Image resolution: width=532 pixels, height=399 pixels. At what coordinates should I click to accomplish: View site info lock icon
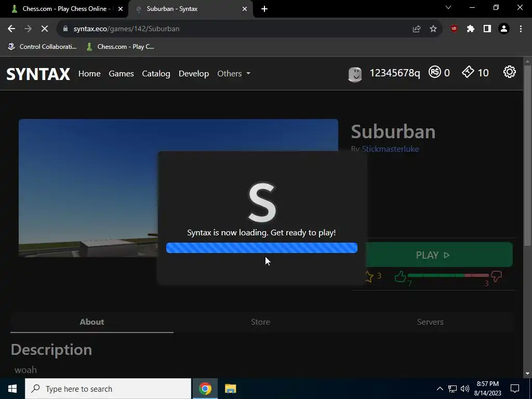tap(65, 29)
